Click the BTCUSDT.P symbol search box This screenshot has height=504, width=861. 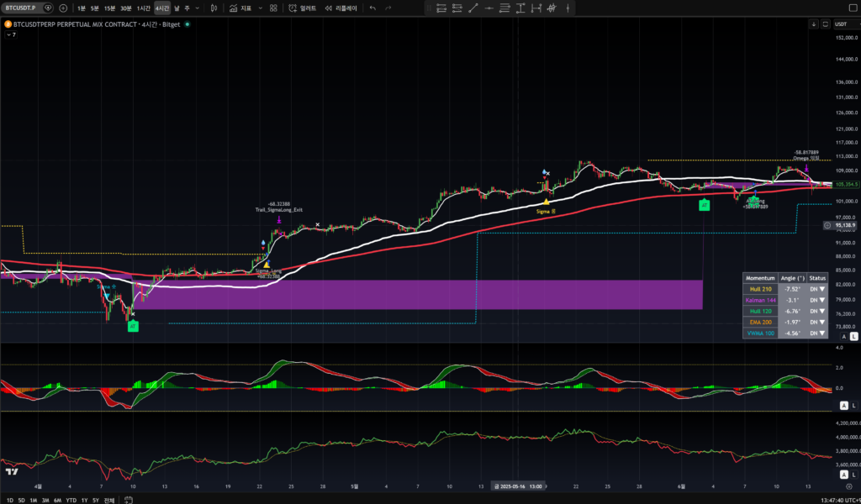pos(22,8)
